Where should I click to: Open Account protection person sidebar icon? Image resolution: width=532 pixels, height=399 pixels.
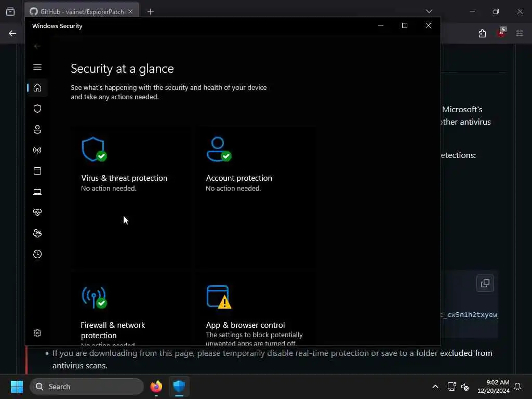tap(37, 129)
